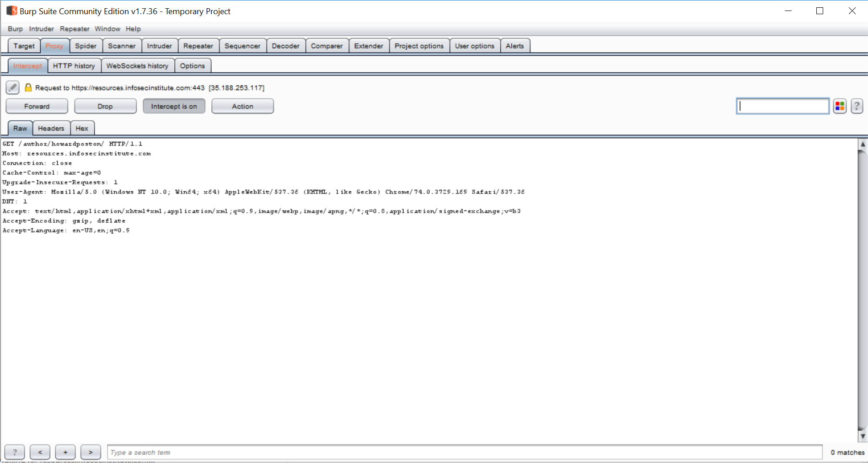Click the bottom-left search help button
The width and height of the screenshot is (868, 463).
click(x=15, y=452)
